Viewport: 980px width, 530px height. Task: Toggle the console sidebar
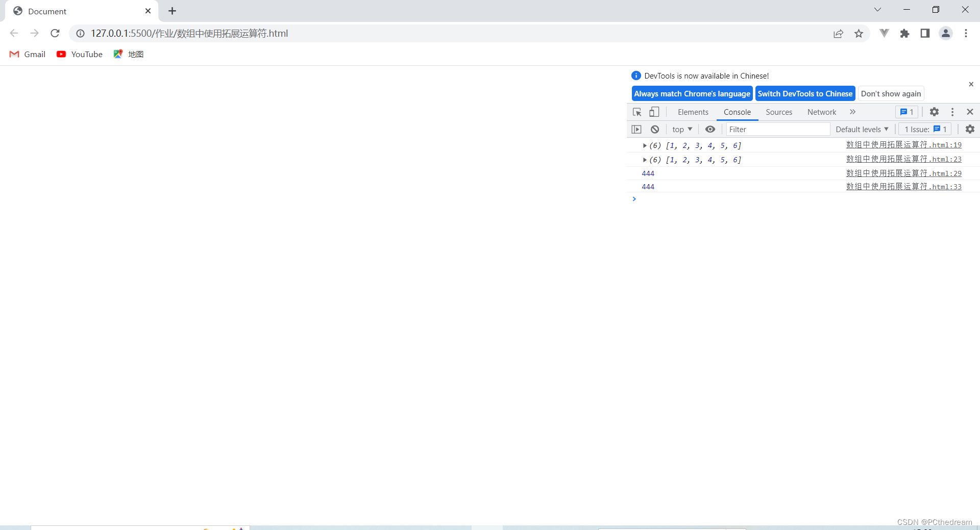click(636, 129)
